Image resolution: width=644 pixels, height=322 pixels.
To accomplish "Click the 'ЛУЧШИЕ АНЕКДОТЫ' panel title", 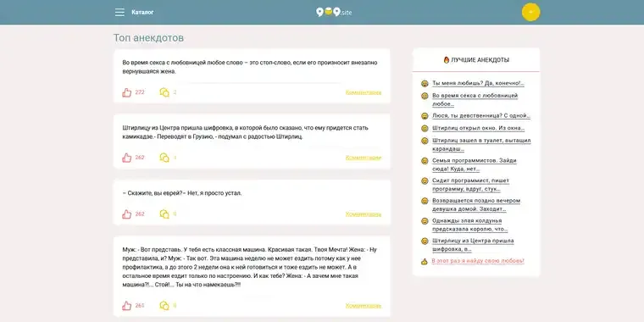I will point(480,60).
